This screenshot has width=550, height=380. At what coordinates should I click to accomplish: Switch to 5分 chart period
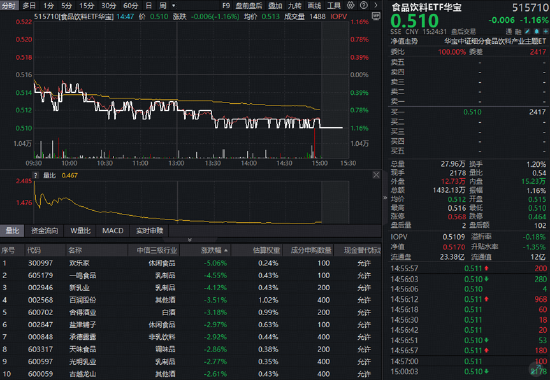point(66,5)
